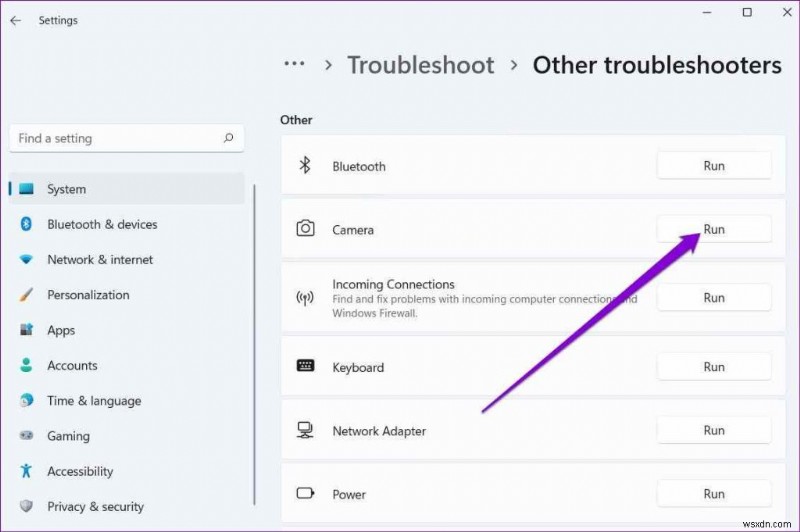This screenshot has height=532, width=800.
Task: Minimize the Settings window
Action: (x=707, y=12)
